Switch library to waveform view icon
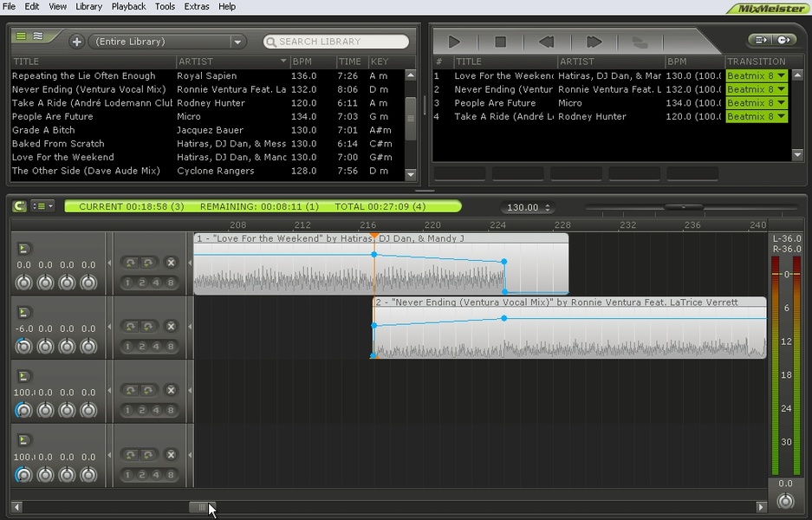 coord(38,36)
